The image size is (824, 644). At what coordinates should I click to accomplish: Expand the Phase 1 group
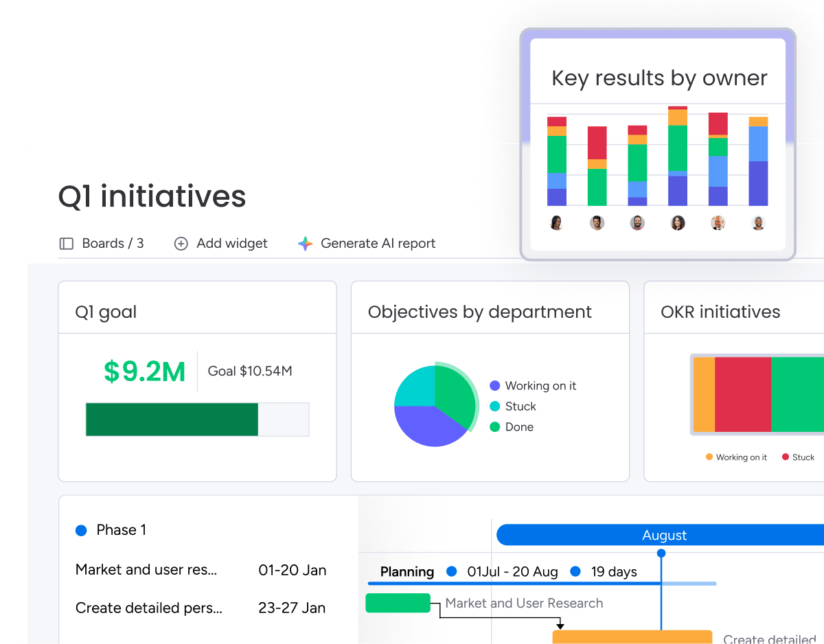click(x=121, y=530)
